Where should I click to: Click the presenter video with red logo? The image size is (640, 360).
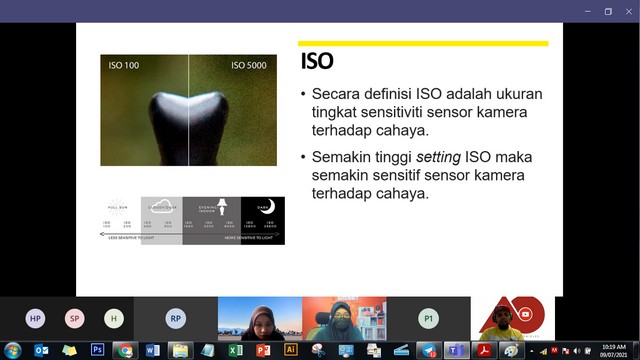(513, 318)
